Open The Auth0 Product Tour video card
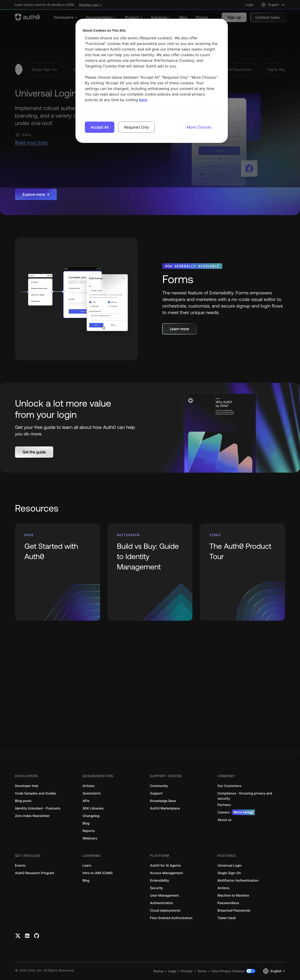The image size is (300, 980). (243, 572)
